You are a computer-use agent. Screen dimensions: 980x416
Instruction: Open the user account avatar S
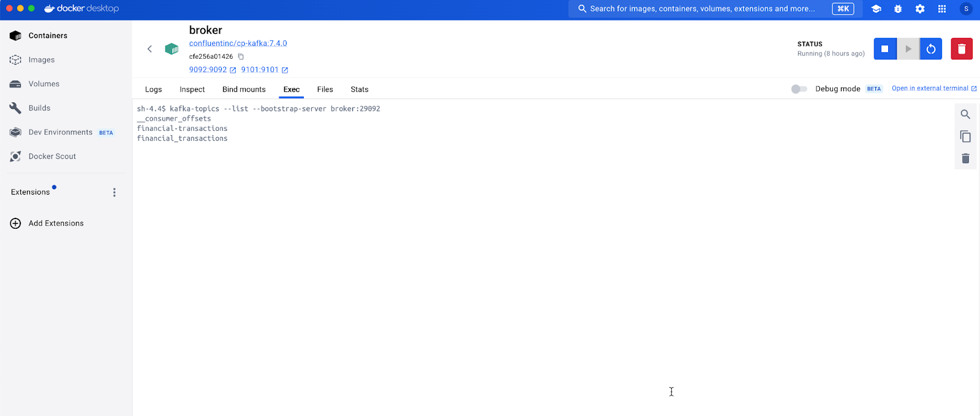click(x=967, y=9)
